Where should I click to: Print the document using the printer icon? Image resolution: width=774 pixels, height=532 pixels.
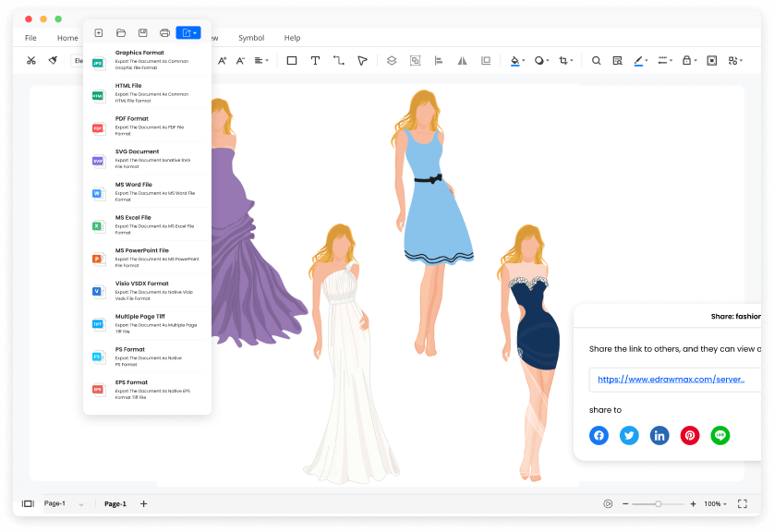coord(165,33)
